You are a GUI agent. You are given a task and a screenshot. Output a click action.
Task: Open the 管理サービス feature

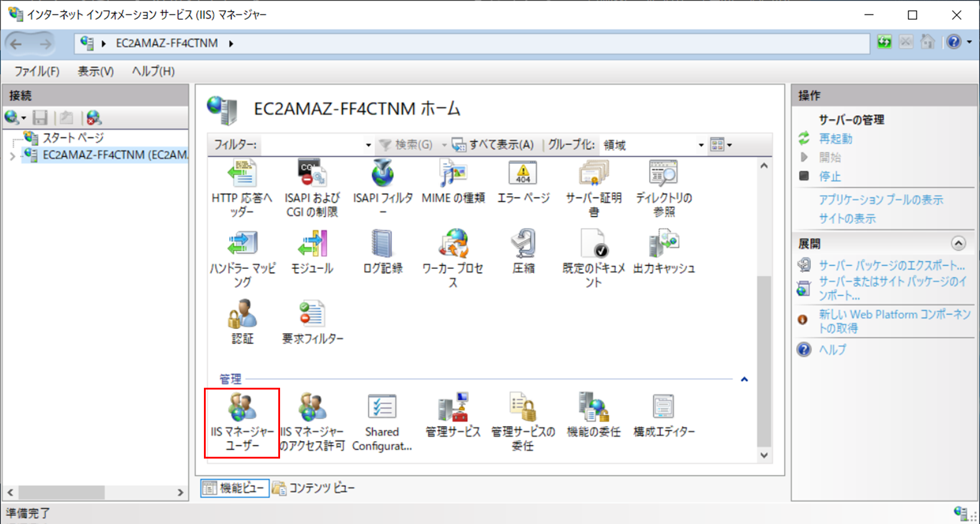tap(453, 416)
